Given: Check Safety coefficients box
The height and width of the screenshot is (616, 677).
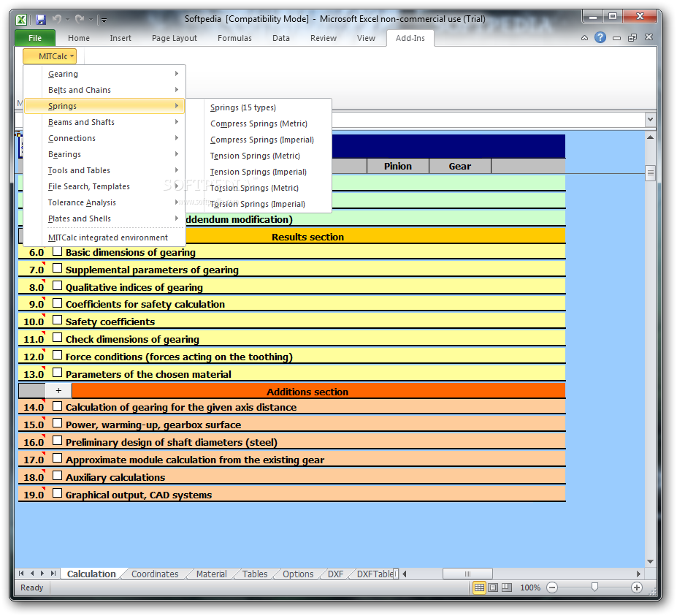Looking at the screenshot, I should [x=57, y=320].
